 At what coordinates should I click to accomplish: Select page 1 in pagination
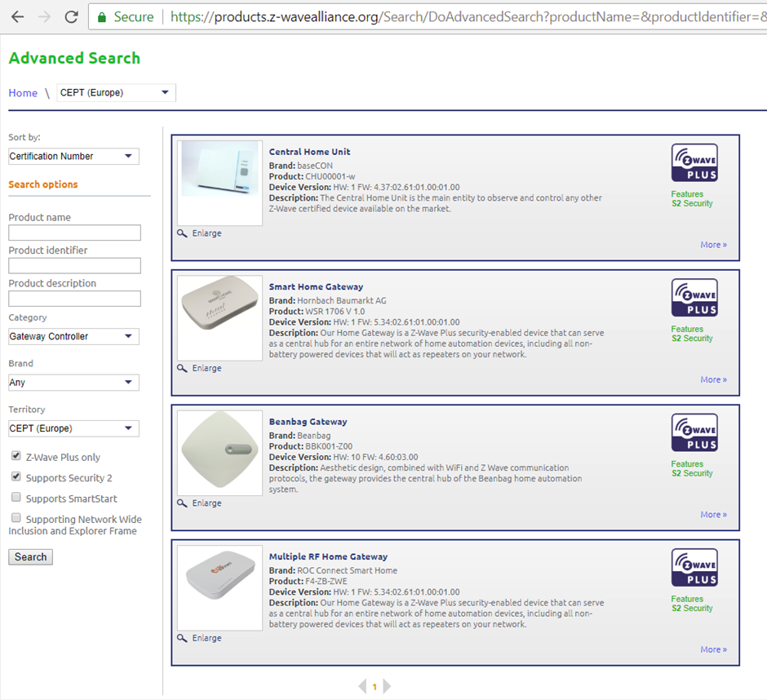coord(375,687)
